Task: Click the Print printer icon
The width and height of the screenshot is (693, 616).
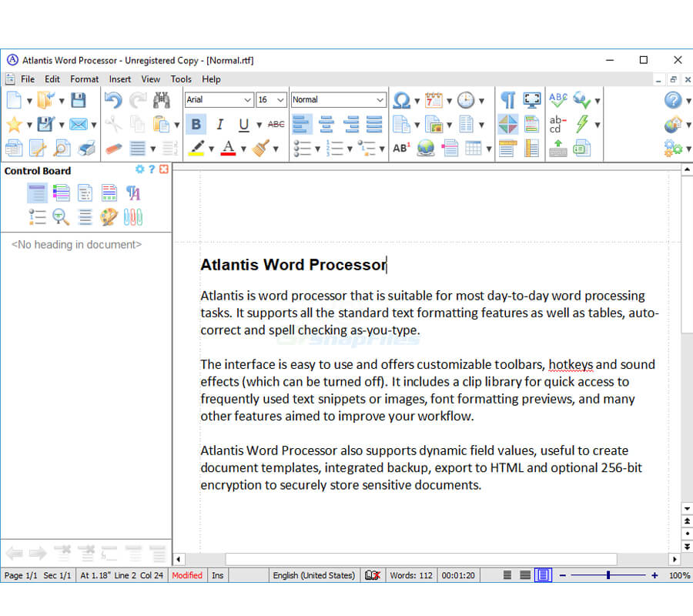Action: 86,149
